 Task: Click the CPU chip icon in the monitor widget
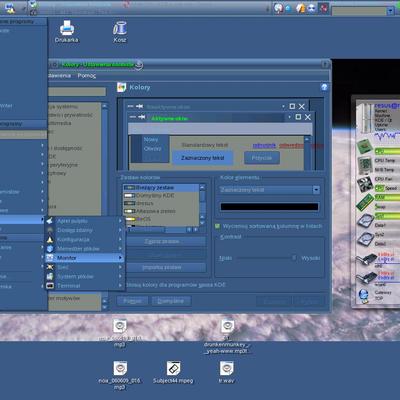point(364,146)
